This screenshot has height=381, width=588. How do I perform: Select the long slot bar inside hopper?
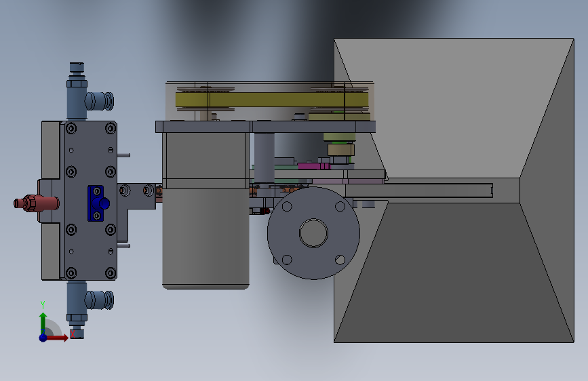point(419,190)
